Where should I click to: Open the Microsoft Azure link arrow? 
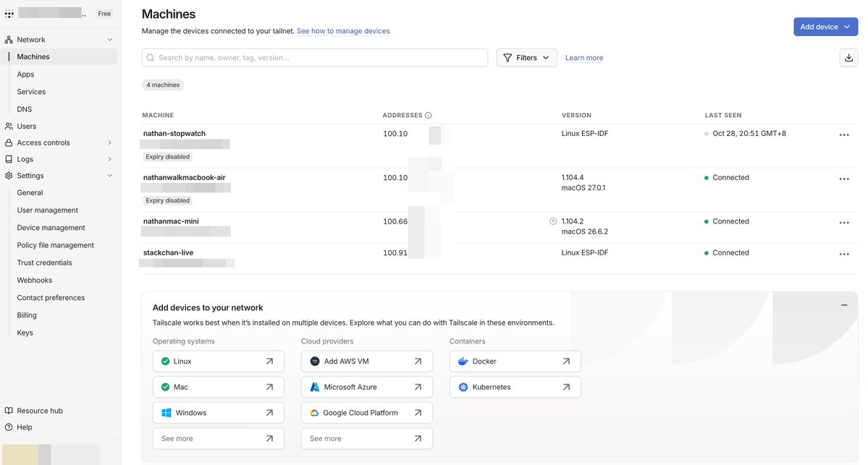click(x=418, y=387)
